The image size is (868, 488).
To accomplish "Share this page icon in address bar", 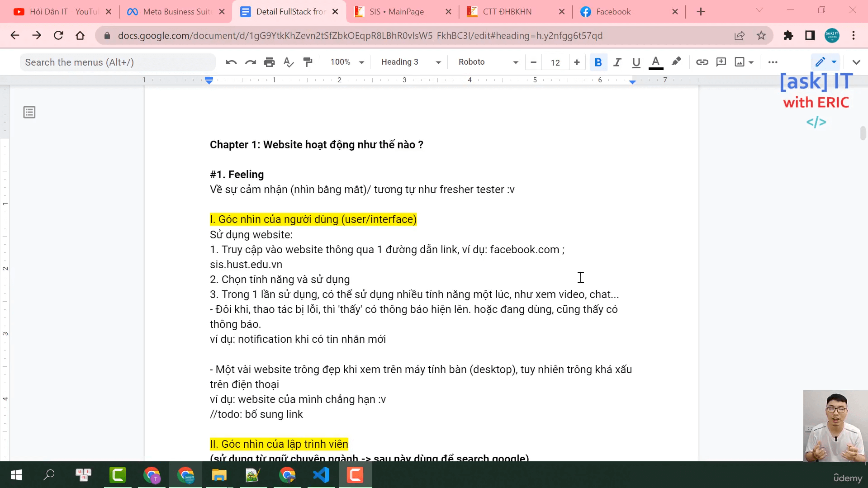I will (740, 36).
